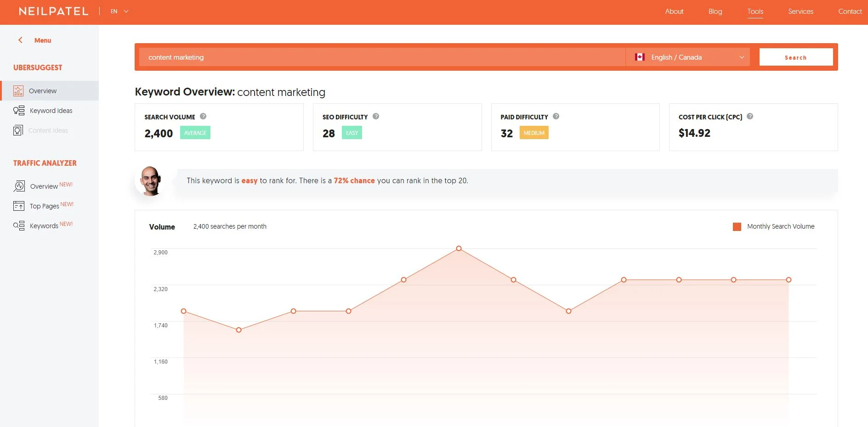Click the 72% chance text
Image resolution: width=868 pixels, height=427 pixels.
pos(354,180)
